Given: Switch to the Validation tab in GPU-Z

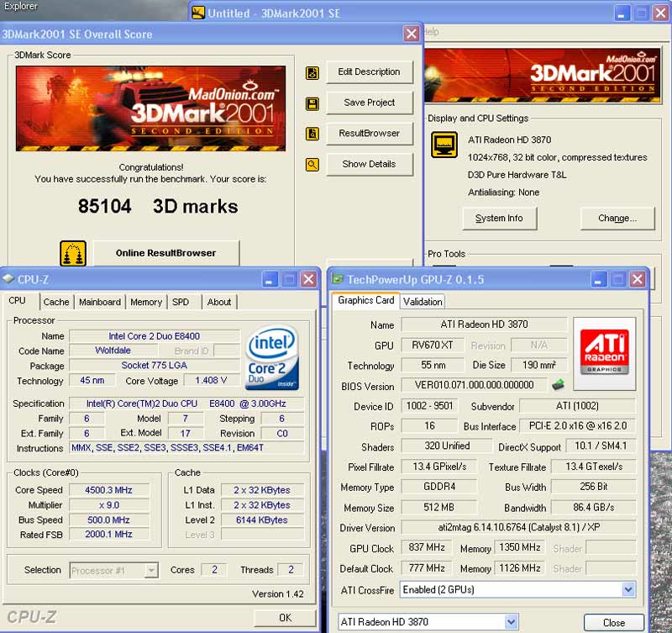Looking at the screenshot, I should click(x=423, y=302).
